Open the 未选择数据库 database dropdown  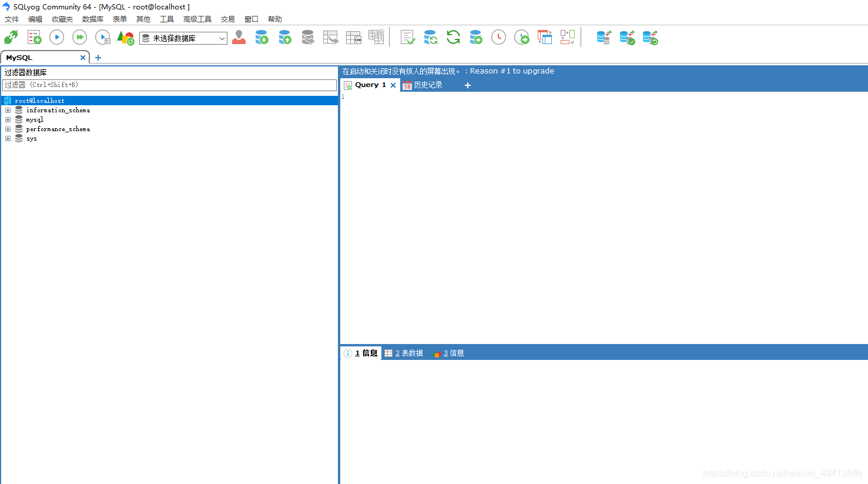tap(183, 38)
